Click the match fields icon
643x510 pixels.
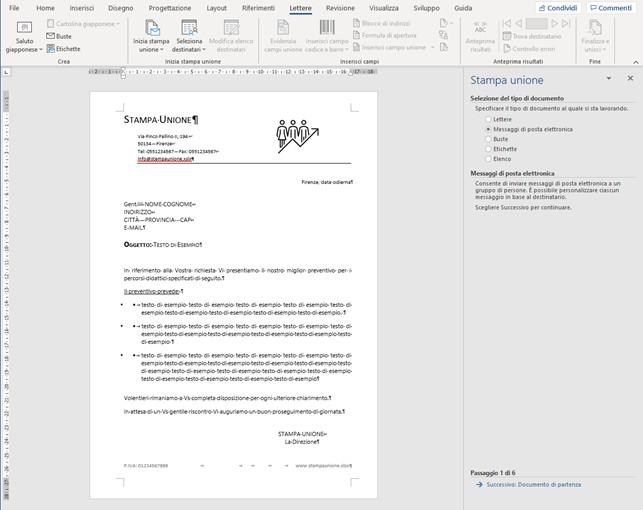(x=443, y=35)
